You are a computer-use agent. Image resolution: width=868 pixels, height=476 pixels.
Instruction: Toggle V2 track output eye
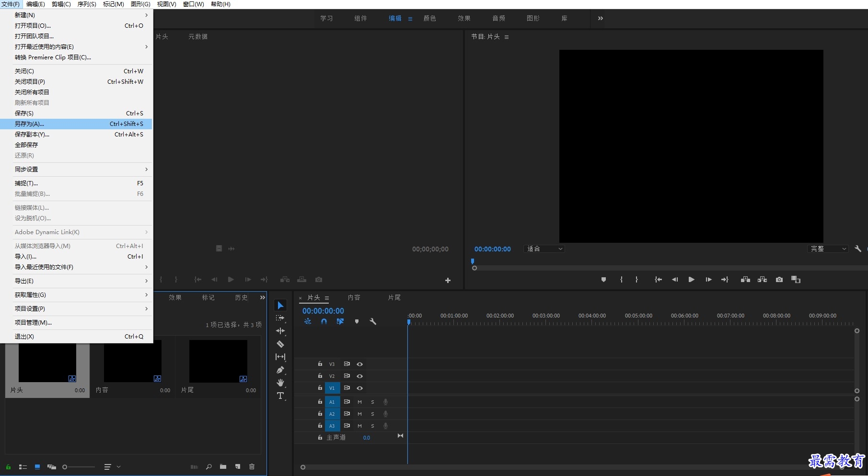coord(359,376)
